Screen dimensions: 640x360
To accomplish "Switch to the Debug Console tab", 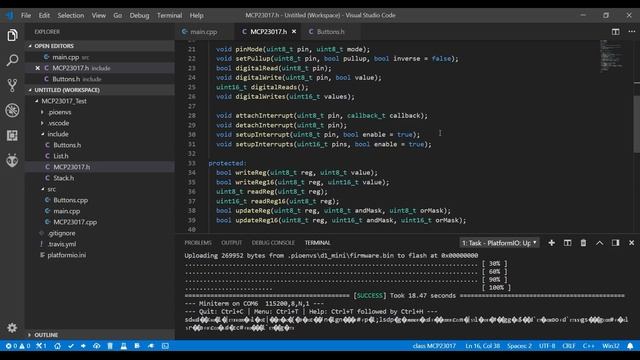I will click(x=273, y=243).
